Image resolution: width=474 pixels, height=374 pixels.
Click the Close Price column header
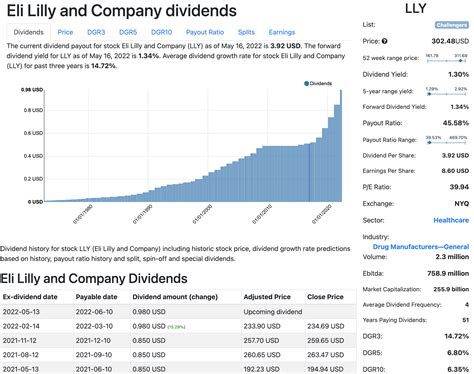click(325, 297)
